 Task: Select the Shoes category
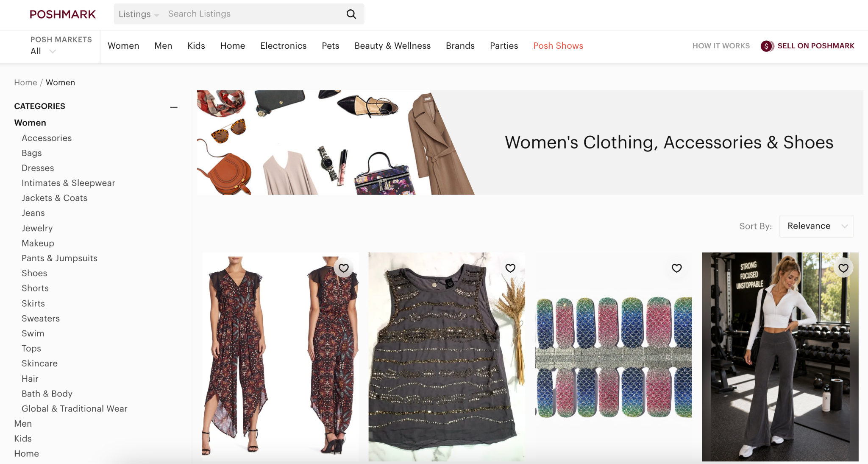click(34, 274)
